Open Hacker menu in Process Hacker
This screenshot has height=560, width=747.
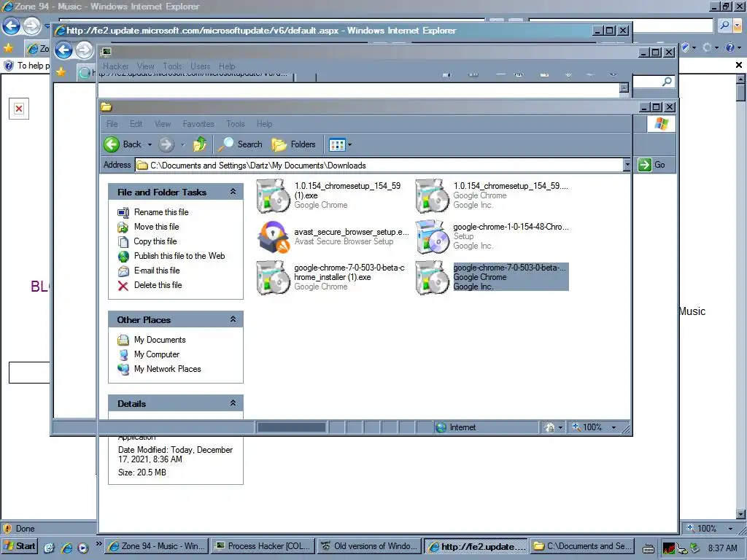coord(116,66)
